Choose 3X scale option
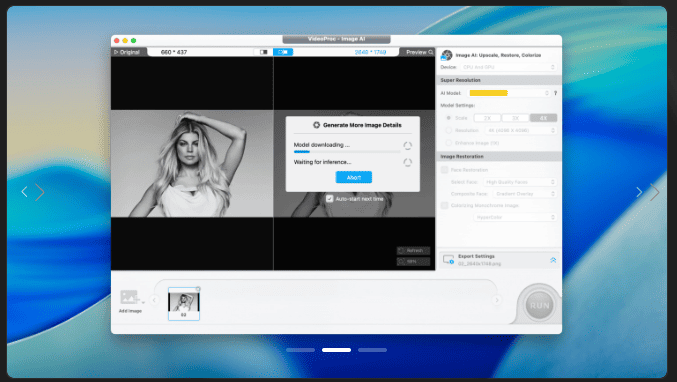677x382 pixels. (515, 118)
